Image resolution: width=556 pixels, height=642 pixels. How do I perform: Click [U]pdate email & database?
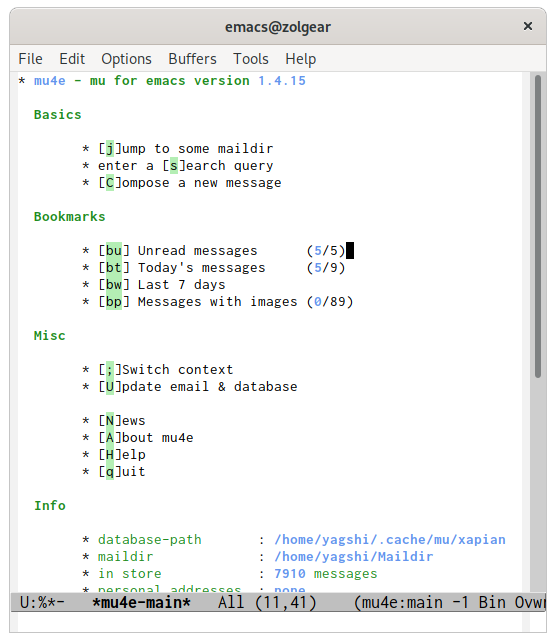(x=198, y=387)
